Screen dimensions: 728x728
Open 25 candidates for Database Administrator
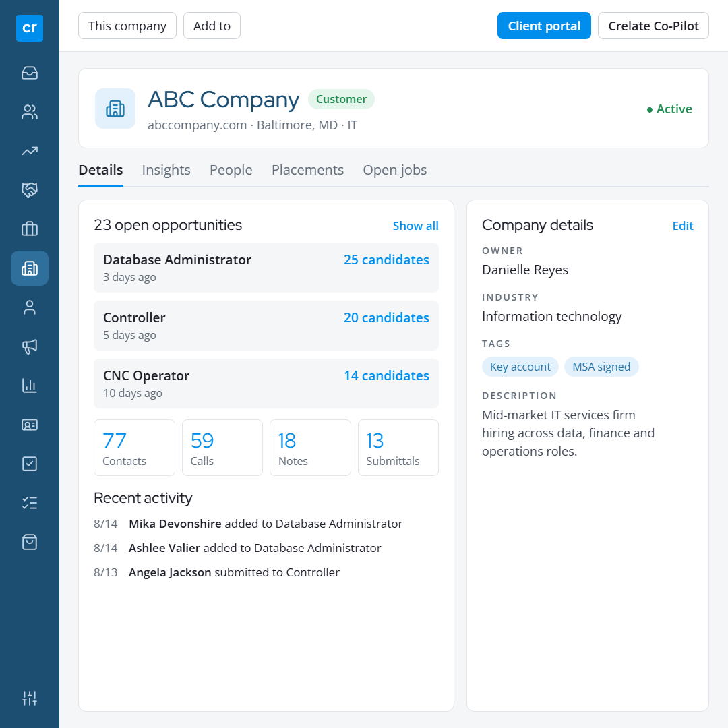coord(386,260)
